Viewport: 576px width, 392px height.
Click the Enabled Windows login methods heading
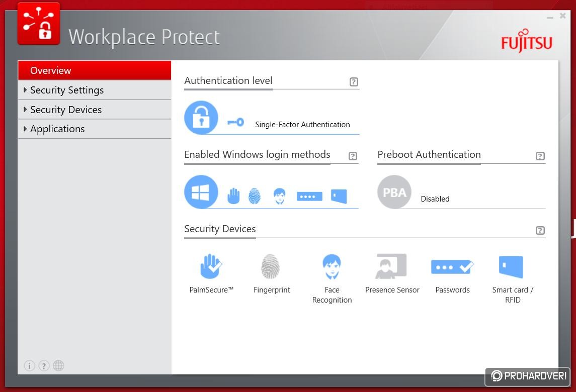pos(257,154)
